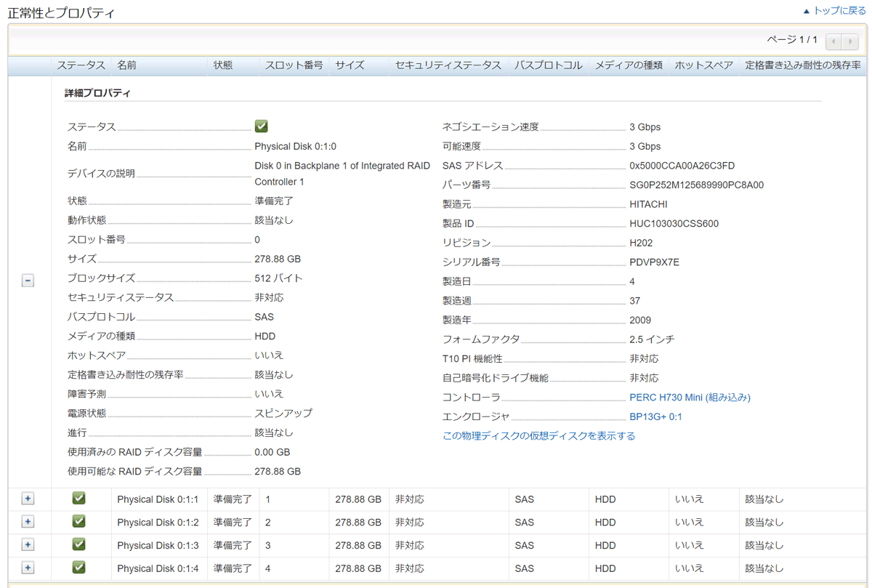872x588 pixels.
Task: Open the BP13G+ 0:1 enclosure link
Action: coord(655,417)
